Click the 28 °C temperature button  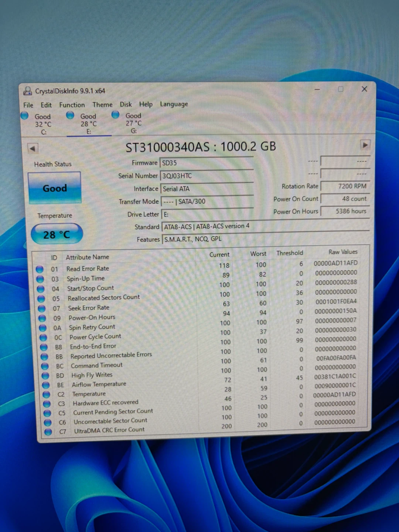point(57,234)
